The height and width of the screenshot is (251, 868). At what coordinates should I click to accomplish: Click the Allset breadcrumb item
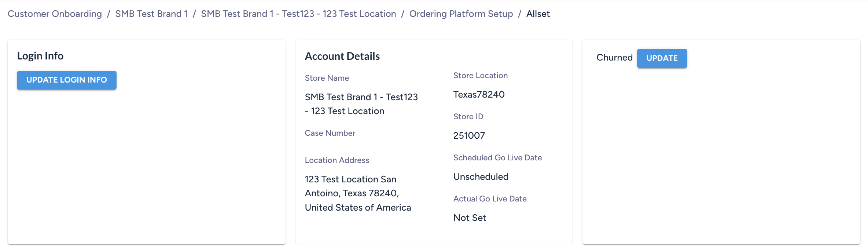coord(538,14)
